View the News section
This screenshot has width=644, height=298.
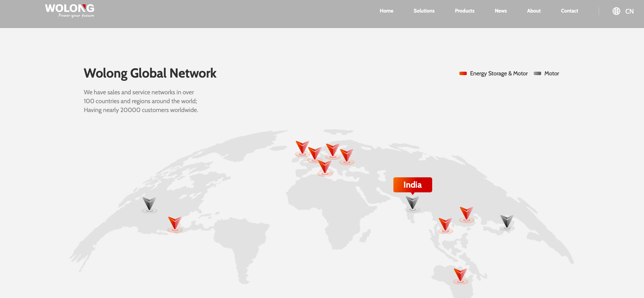click(x=500, y=11)
